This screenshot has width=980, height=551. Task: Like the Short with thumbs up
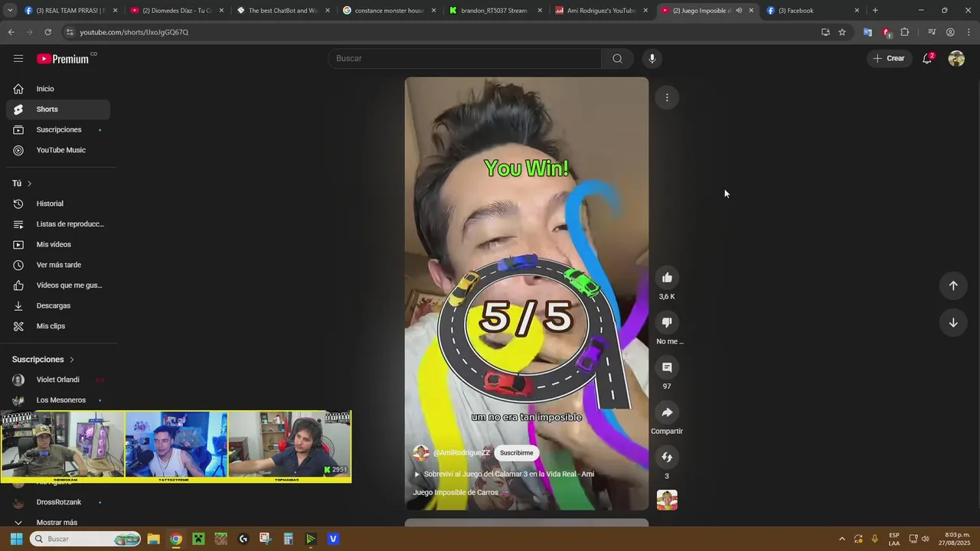click(x=667, y=278)
